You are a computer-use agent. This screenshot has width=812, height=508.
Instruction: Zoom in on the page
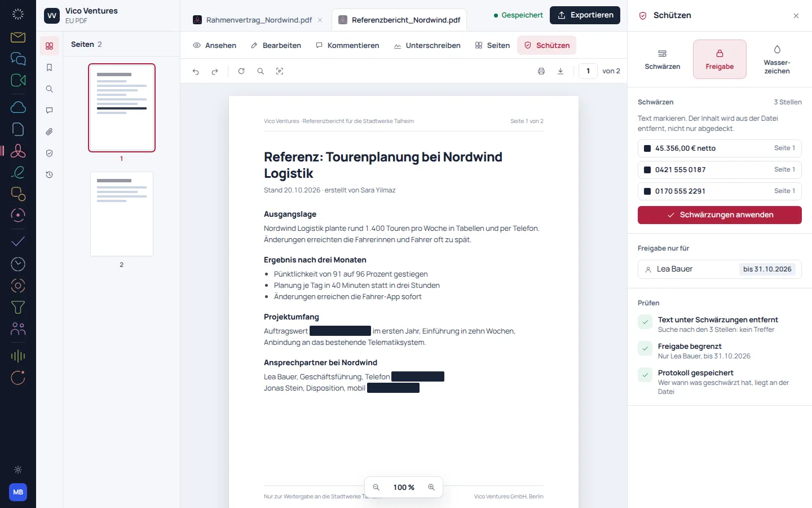coord(431,487)
